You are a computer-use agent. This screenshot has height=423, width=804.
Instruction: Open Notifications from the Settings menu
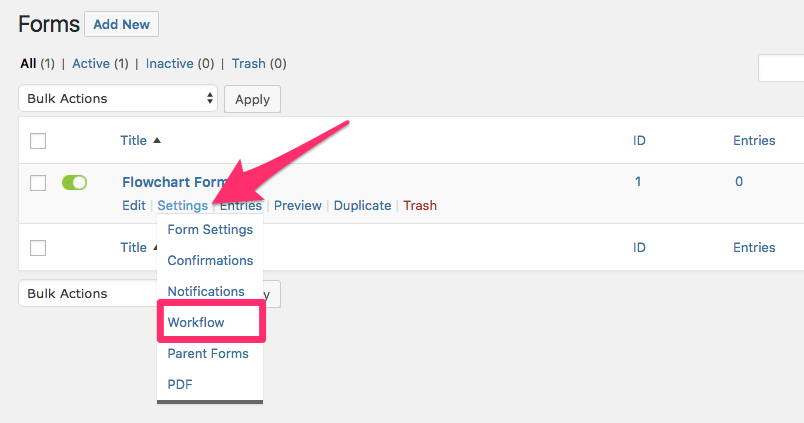(206, 291)
